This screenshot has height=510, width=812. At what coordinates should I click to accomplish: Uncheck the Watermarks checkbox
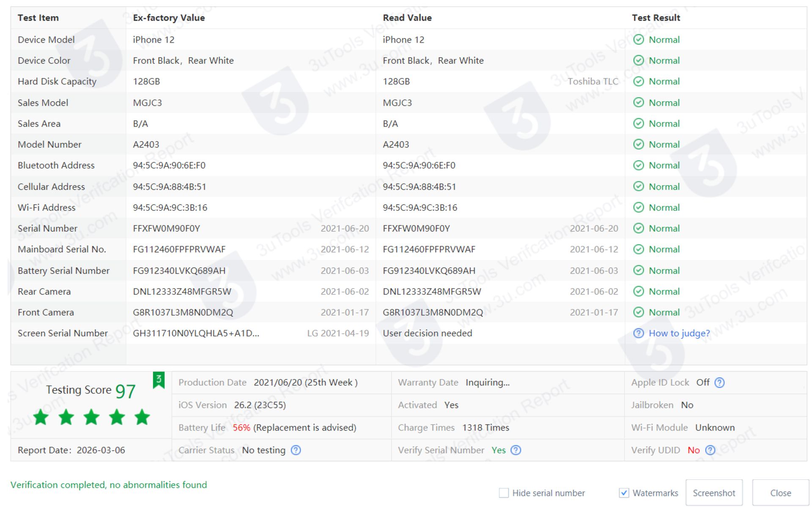[624, 493]
